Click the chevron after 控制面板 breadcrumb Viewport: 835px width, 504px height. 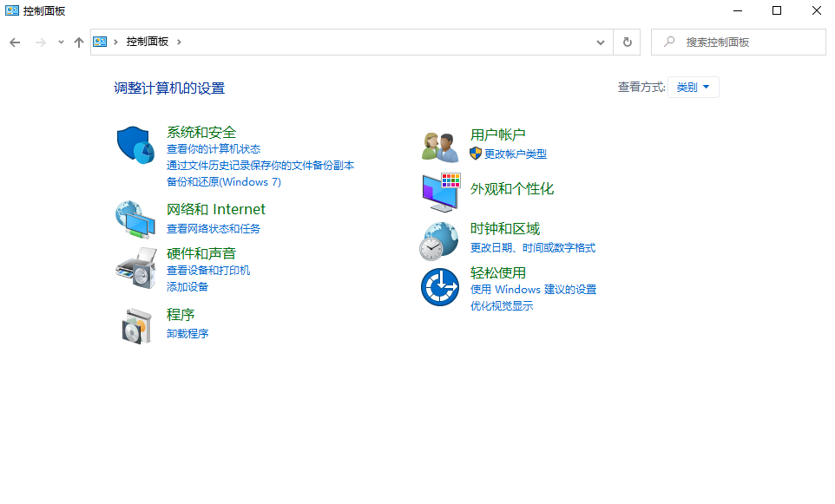coord(179,42)
